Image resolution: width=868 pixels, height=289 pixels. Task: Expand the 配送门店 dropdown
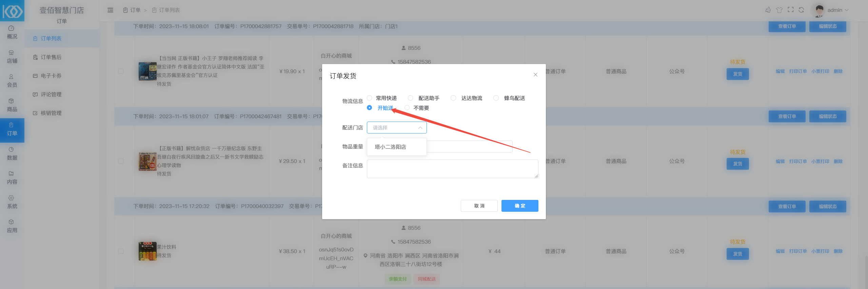point(396,128)
